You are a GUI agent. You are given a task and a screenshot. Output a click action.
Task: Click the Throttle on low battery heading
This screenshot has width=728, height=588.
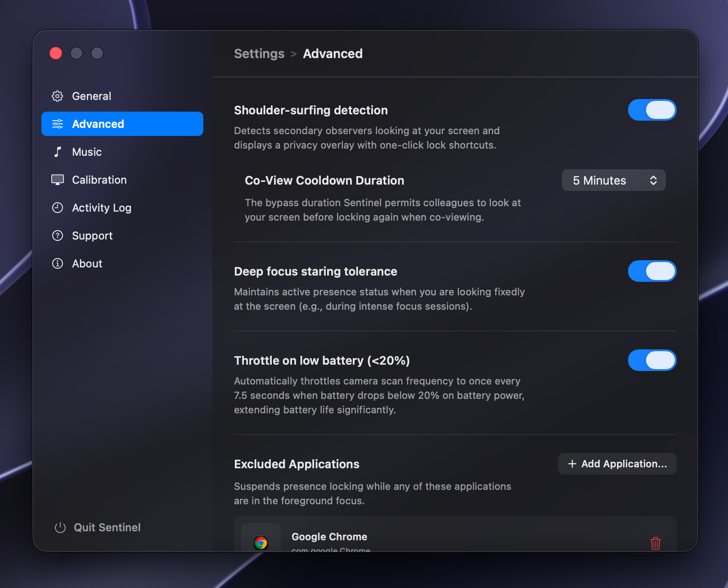coord(322,361)
